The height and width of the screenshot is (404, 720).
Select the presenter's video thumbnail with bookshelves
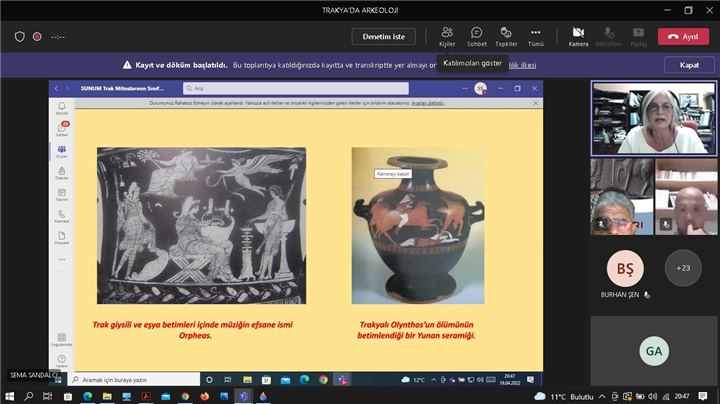click(x=653, y=118)
